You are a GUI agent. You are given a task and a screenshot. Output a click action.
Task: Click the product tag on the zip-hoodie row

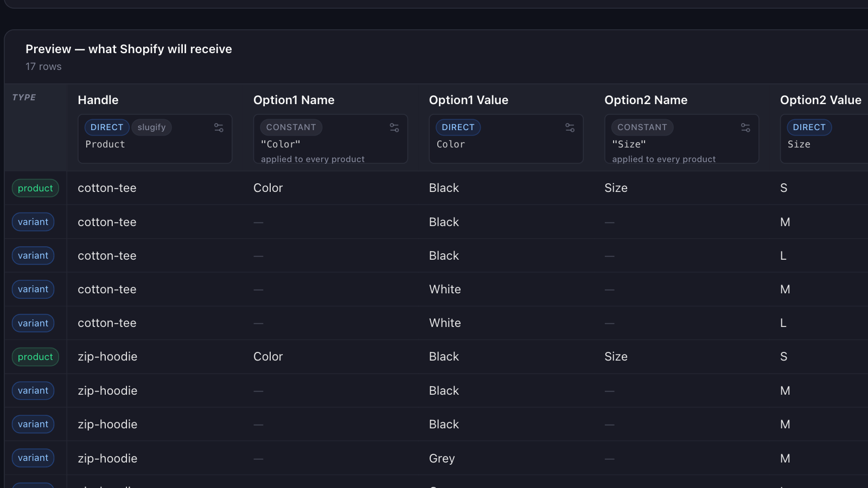click(x=35, y=357)
